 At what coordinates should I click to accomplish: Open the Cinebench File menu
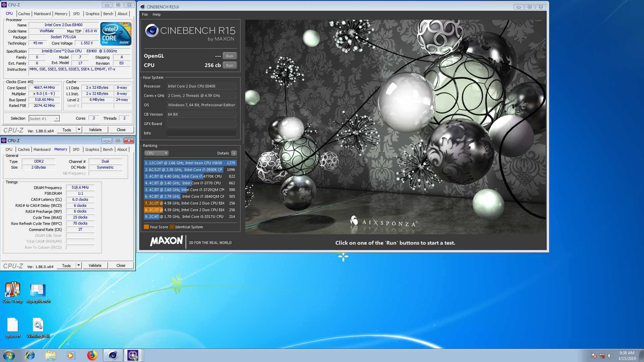point(145,14)
